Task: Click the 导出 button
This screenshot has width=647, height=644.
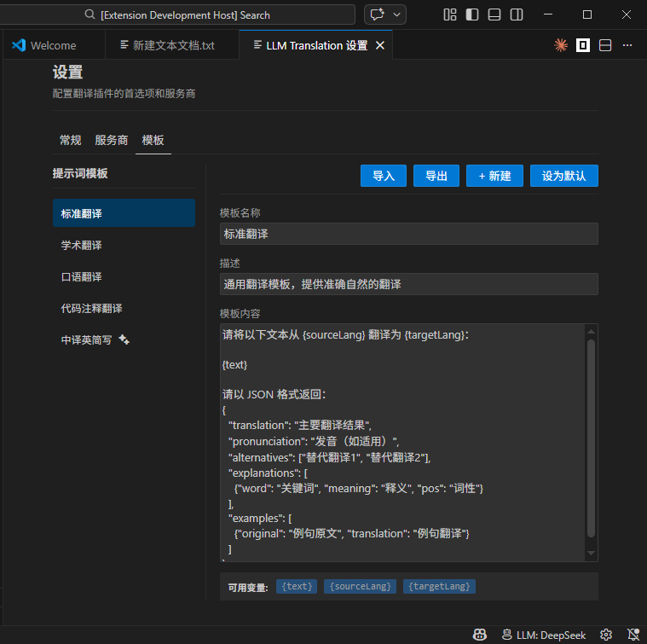Action: click(x=436, y=176)
